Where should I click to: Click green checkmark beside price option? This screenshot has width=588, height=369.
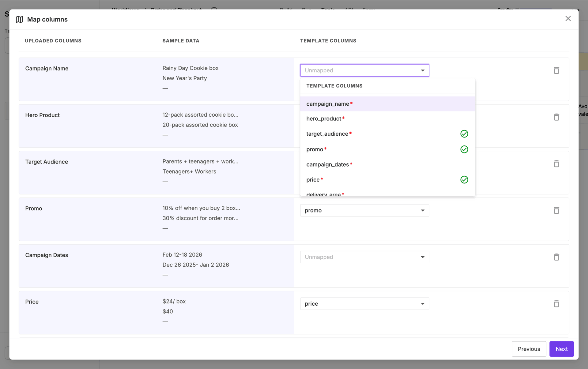coord(464,180)
